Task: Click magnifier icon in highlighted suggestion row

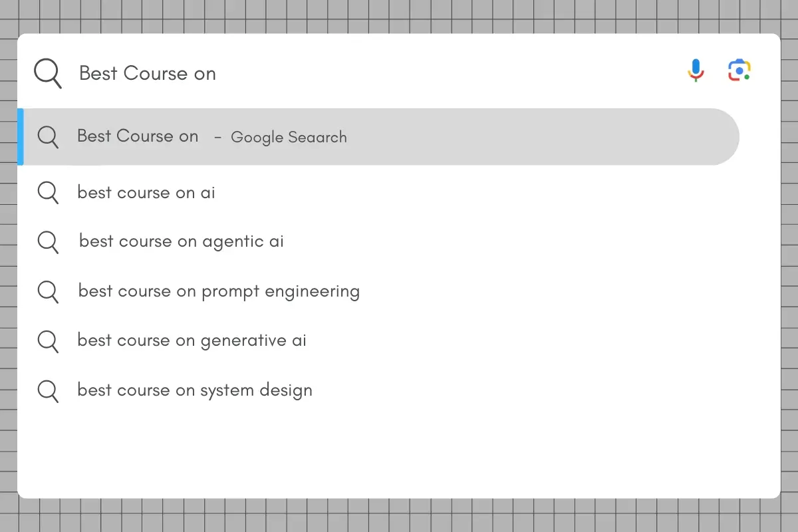Action: pos(47,136)
